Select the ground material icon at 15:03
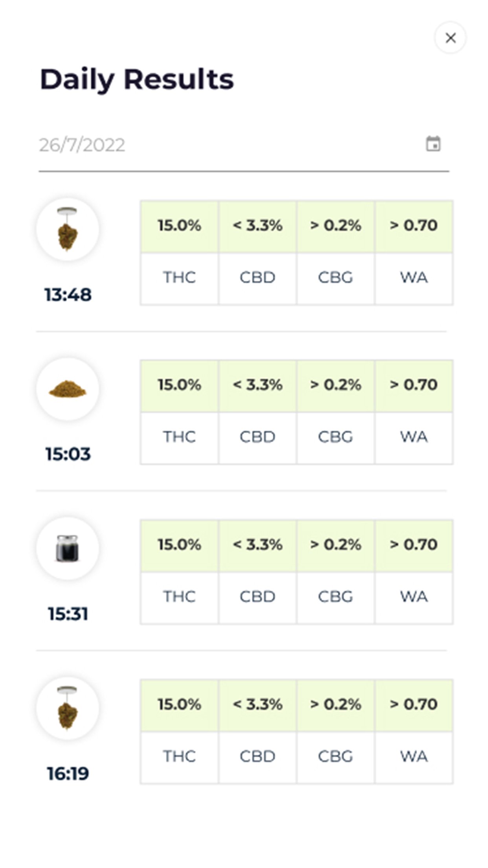This screenshot has height=868, width=488. 68,389
